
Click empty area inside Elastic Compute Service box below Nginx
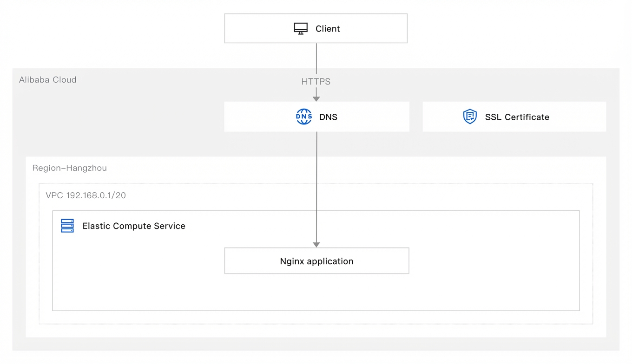tap(316, 292)
